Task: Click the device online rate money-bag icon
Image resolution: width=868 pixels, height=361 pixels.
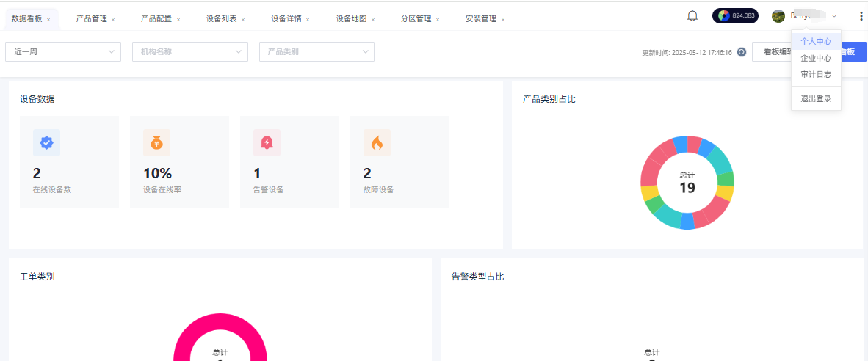Action: click(156, 143)
